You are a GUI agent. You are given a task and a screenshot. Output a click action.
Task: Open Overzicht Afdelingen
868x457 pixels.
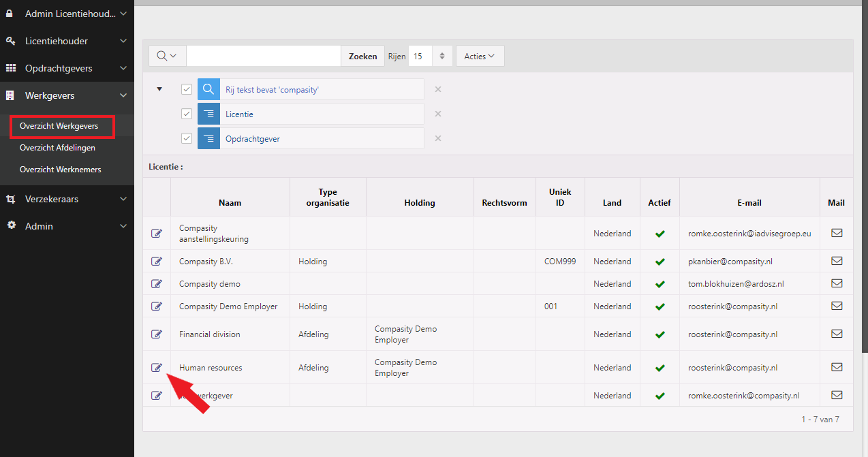pyautogui.click(x=57, y=148)
